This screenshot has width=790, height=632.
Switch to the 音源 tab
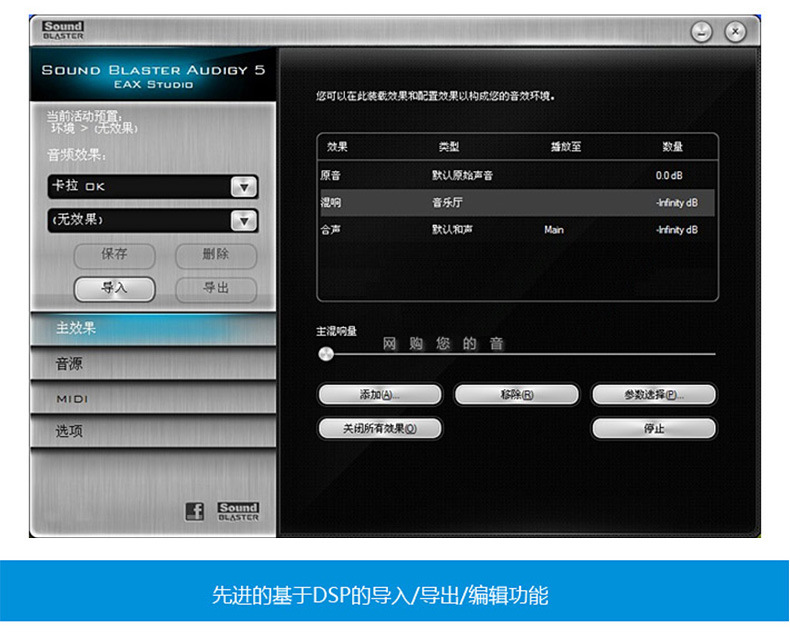coord(153,363)
